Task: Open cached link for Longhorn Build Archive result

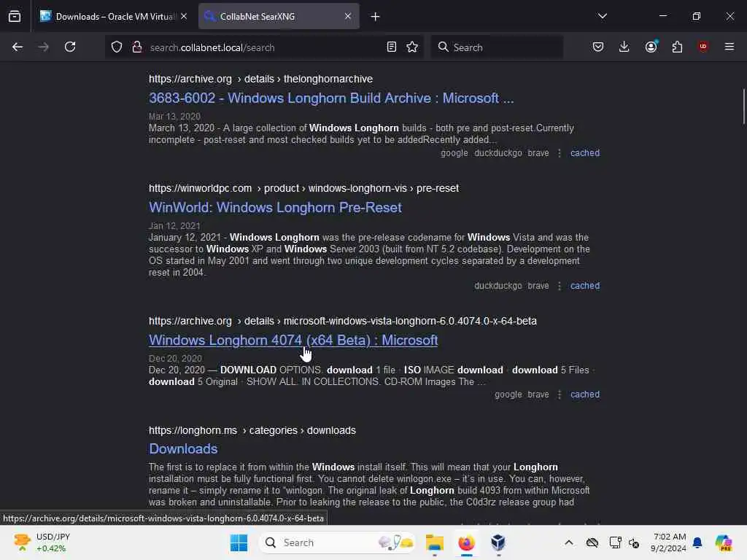Action: (585, 153)
